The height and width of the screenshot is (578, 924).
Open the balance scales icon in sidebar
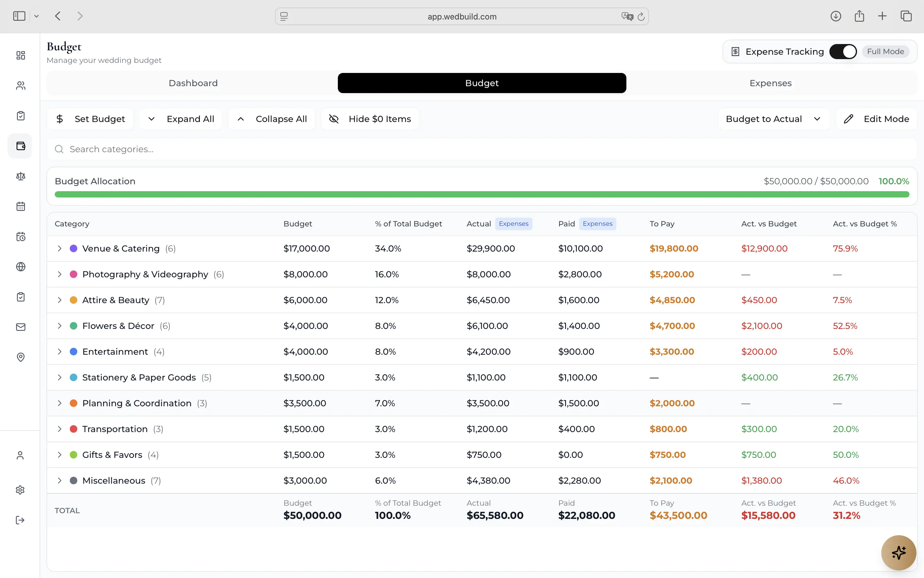(x=21, y=176)
